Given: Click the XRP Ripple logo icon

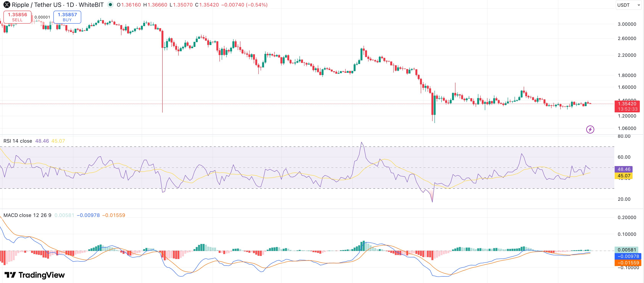Looking at the screenshot, I should [6, 5].
